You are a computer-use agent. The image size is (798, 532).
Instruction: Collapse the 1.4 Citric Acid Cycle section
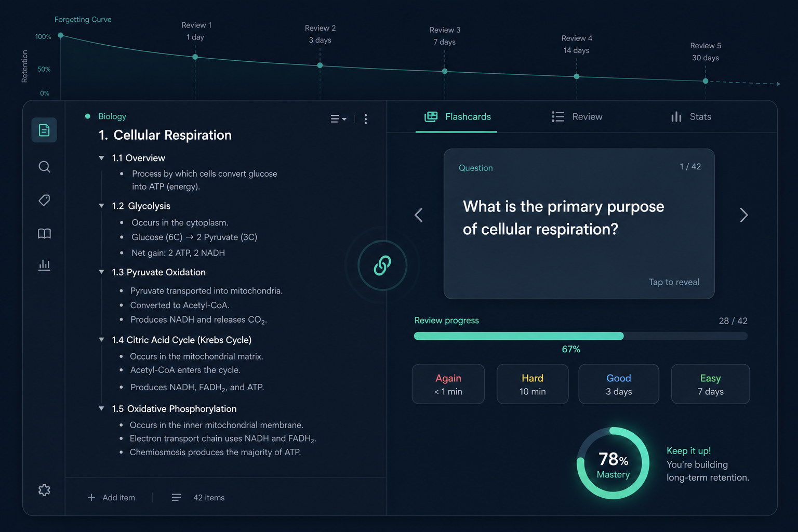102,339
